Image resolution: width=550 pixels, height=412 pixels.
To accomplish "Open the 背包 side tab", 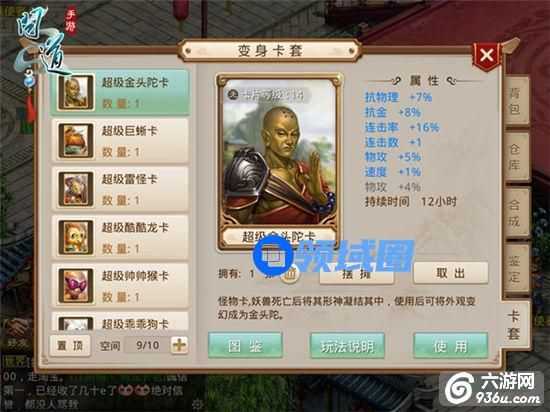I will 515,101.
